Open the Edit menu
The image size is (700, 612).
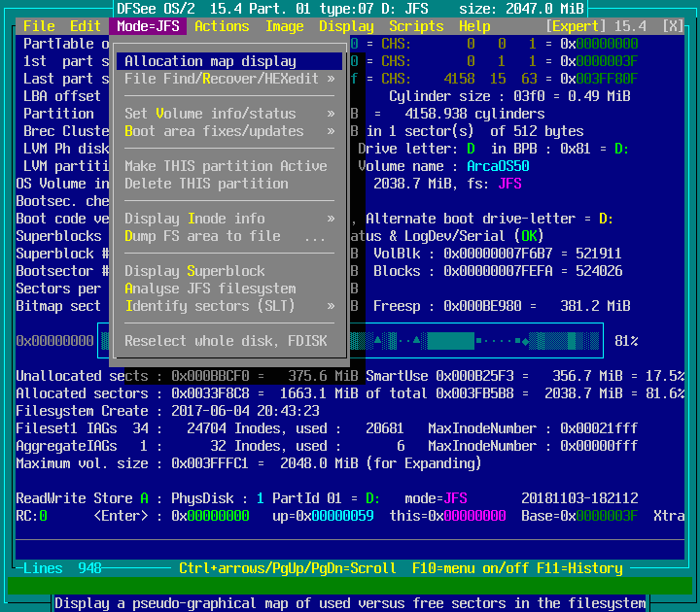point(86,26)
